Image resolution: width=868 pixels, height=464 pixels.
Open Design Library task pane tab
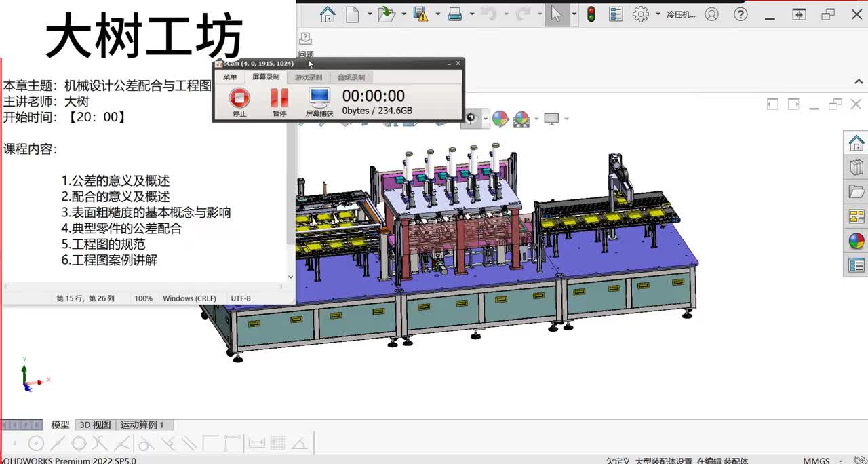point(856,168)
